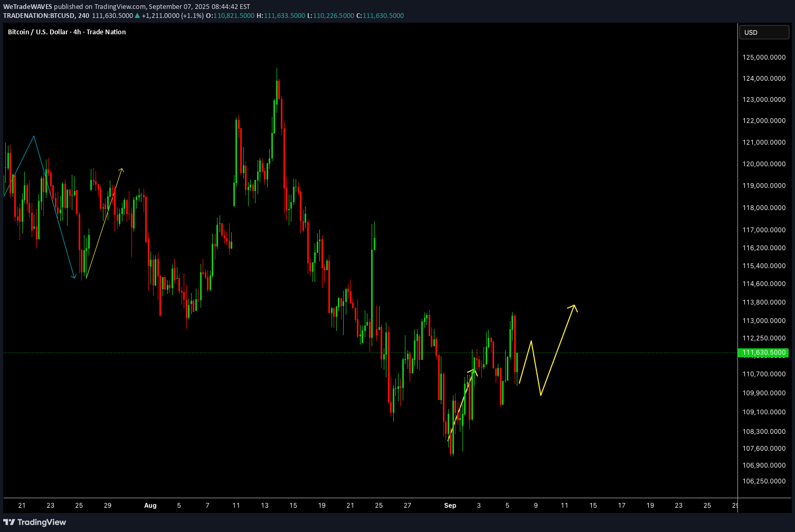
Task: Click the 110,700.0000 price axis label
Action: tap(764, 374)
